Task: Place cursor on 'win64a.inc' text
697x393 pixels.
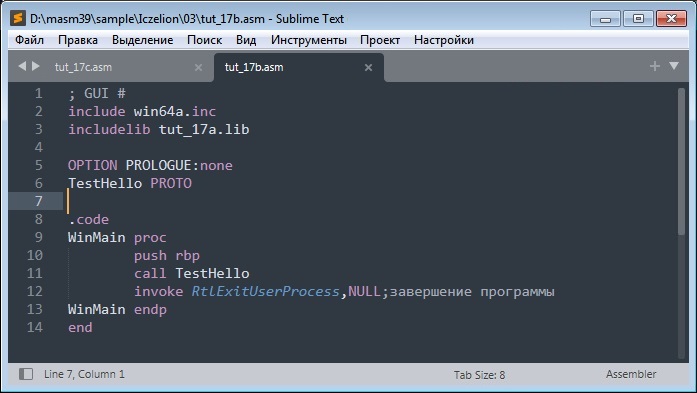Action: (x=175, y=111)
